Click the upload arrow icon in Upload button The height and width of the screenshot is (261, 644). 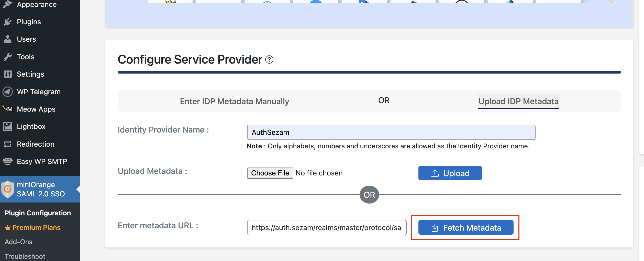pyautogui.click(x=435, y=173)
